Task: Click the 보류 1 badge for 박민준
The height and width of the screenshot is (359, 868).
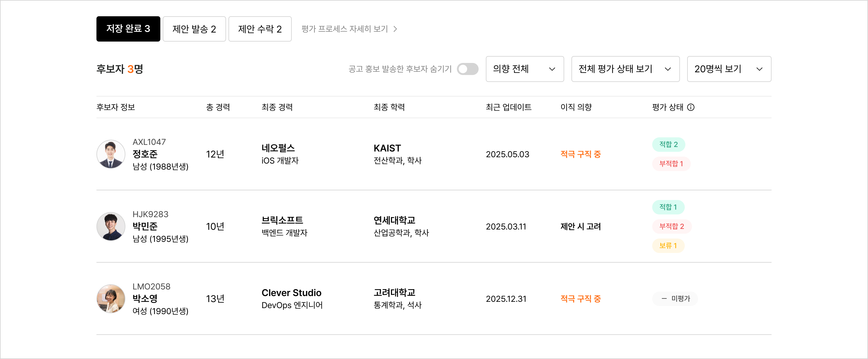Action: click(x=668, y=245)
